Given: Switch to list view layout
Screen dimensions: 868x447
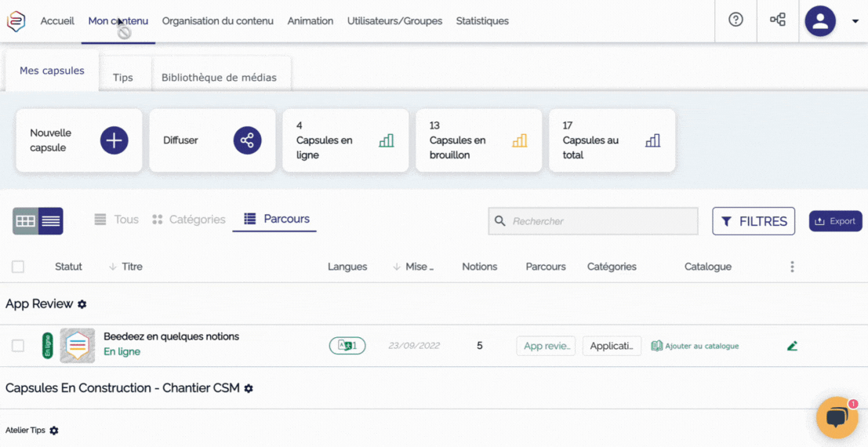Looking at the screenshot, I should click(x=51, y=221).
